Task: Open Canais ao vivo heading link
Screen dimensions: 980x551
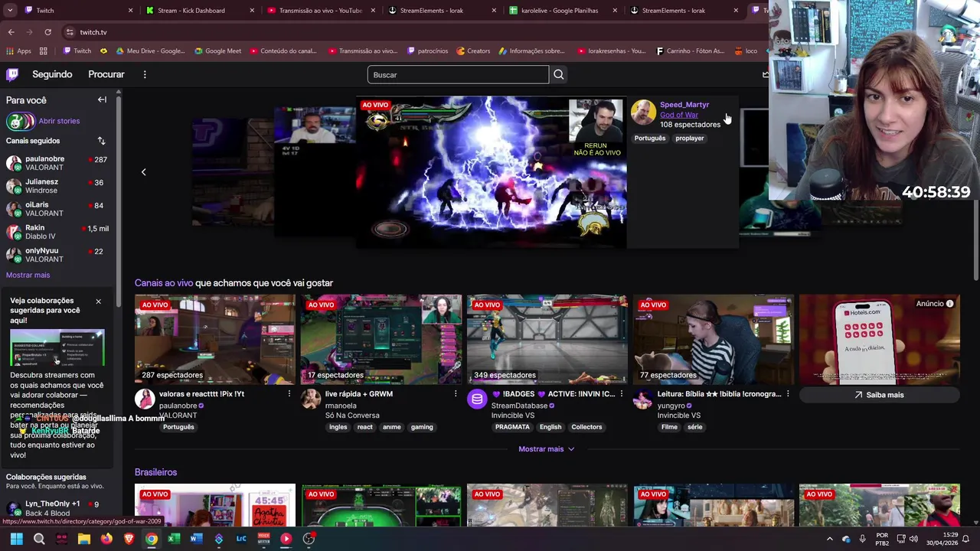Action: tap(164, 283)
